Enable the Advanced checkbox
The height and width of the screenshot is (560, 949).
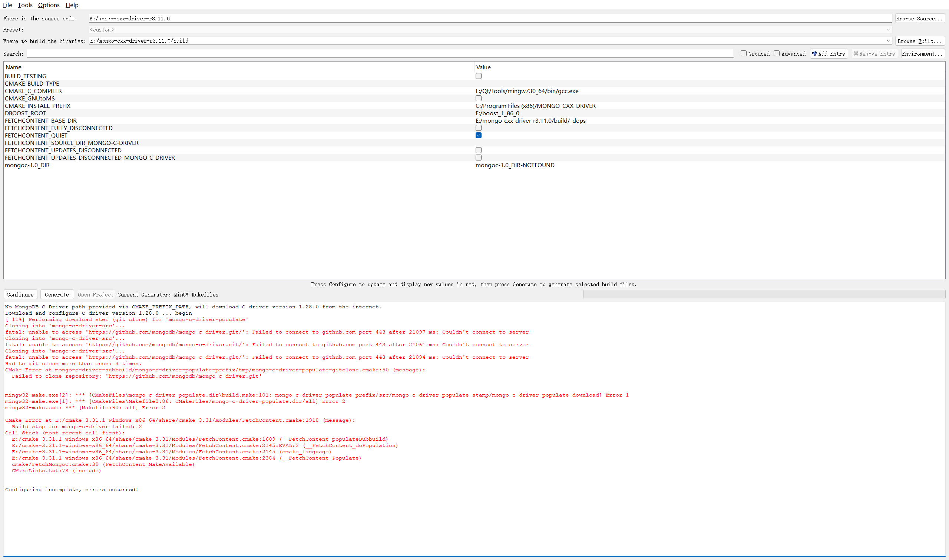pos(777,54)
